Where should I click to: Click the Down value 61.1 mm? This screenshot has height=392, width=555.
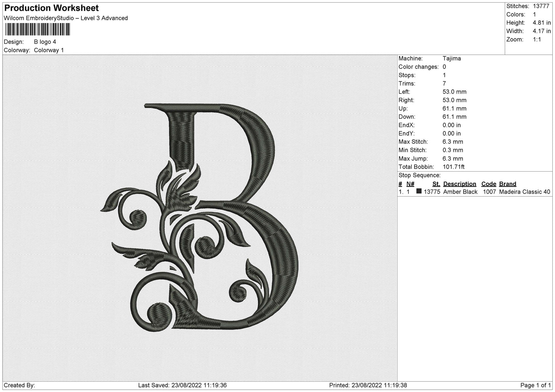454,117
